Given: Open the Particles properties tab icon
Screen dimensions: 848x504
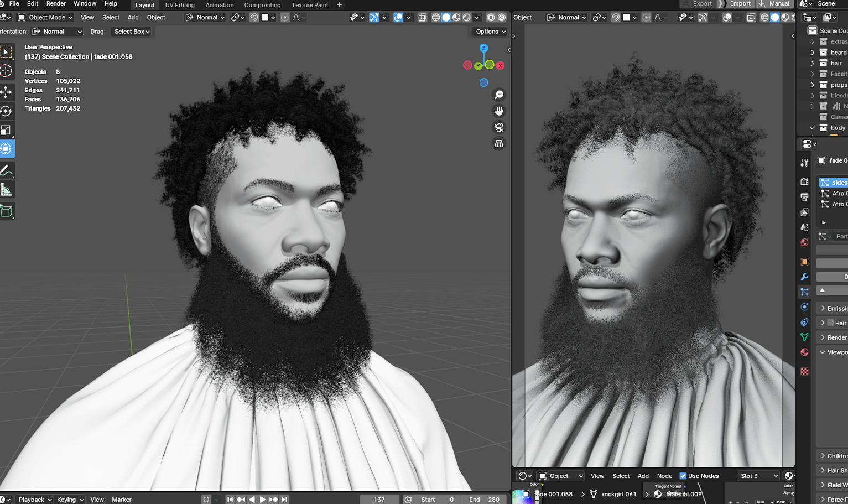Looking at the screenshot, I should [x=804, y=292].
